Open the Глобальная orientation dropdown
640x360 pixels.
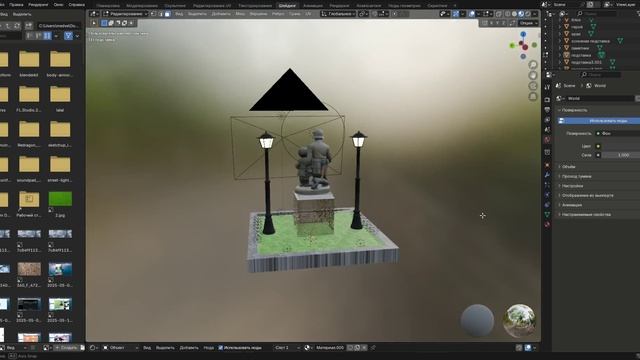click(338, 14)
